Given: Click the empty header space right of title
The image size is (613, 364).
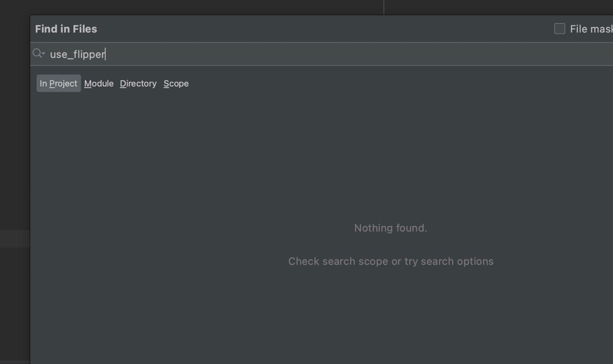Looking at the screenshot, I should pos(326,29).
